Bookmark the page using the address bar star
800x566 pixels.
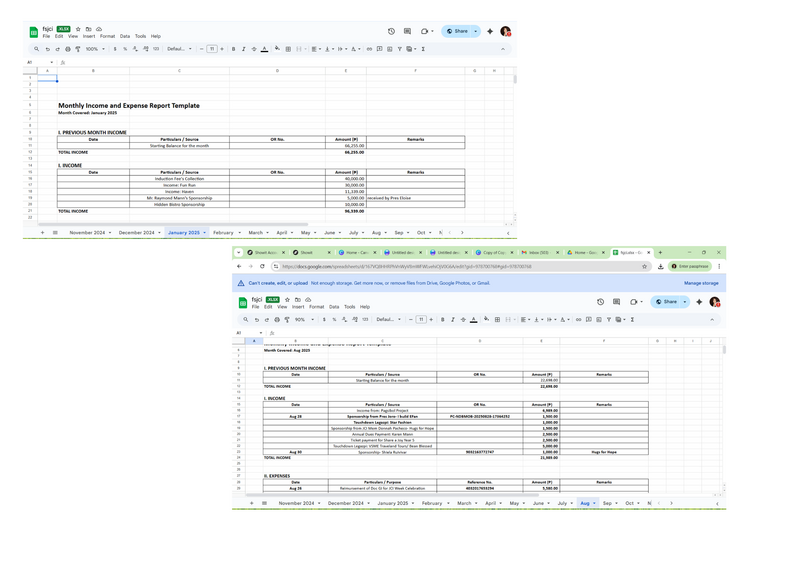(645, 267)
